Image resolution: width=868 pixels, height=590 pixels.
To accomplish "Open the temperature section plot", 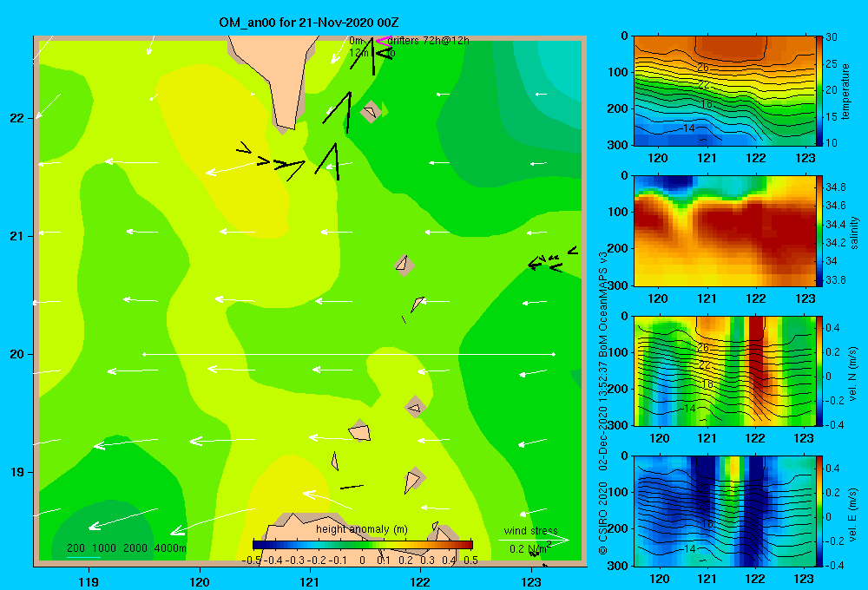I will pos(725,91).
